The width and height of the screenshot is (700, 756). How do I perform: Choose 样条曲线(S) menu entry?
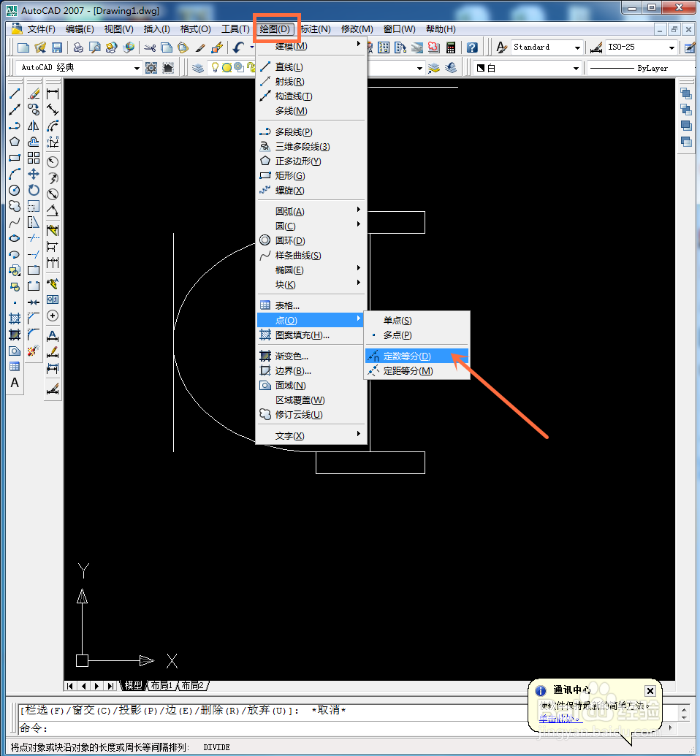point(311,256)
